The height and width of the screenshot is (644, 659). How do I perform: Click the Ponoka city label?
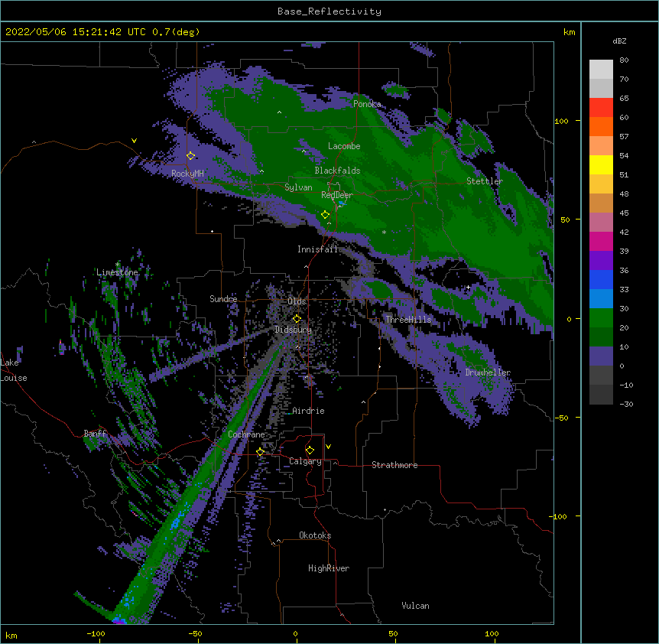click(x=367, y=104)
